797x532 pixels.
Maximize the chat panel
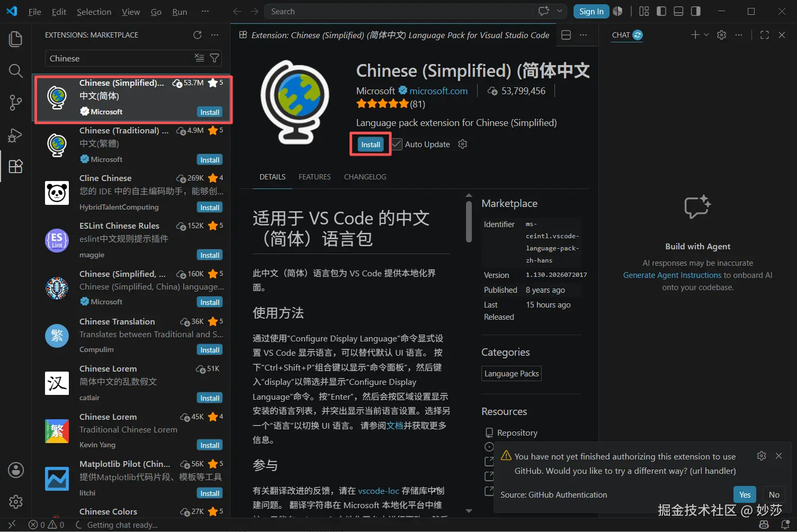765,35
